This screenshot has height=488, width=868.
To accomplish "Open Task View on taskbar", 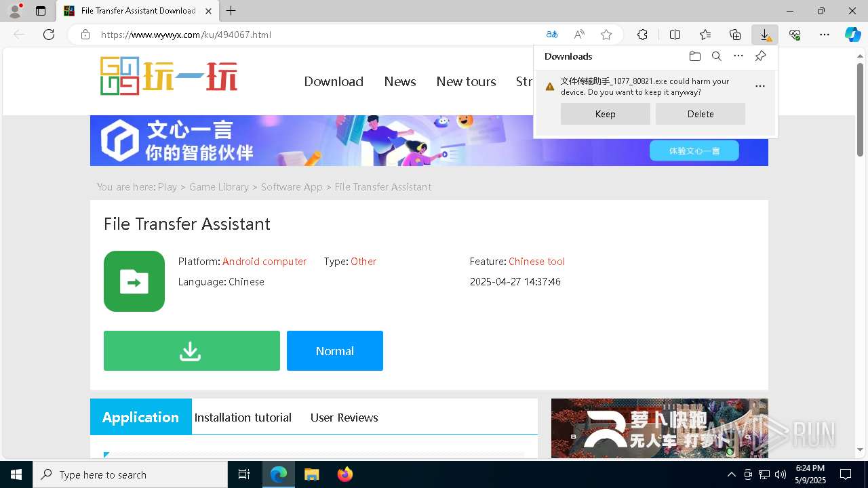I will [244, 474].
